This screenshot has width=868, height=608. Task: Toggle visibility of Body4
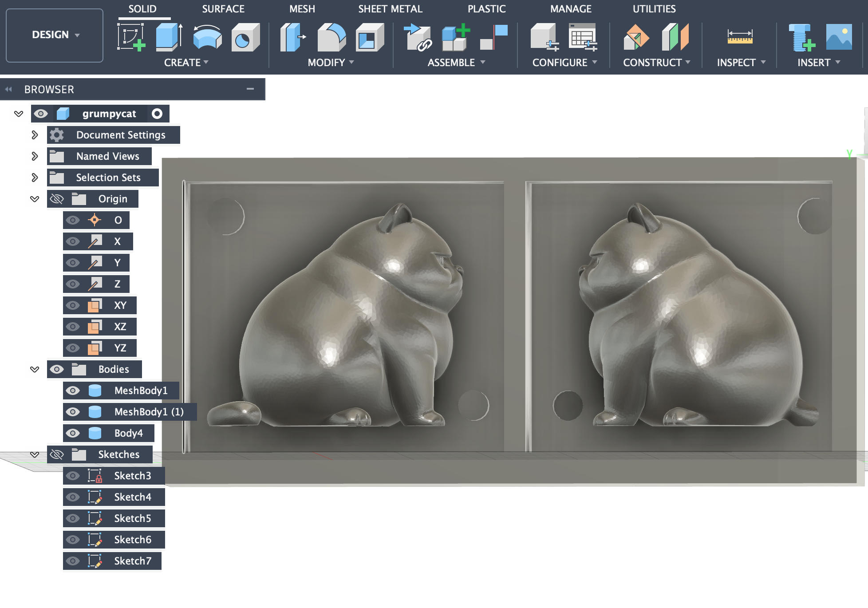point(73,433)
